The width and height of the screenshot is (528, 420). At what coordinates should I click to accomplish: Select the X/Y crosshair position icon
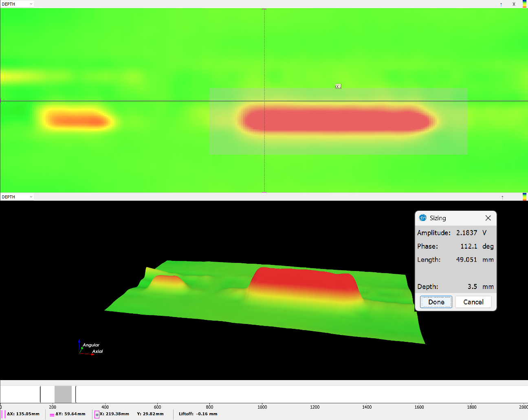(97, 414)
